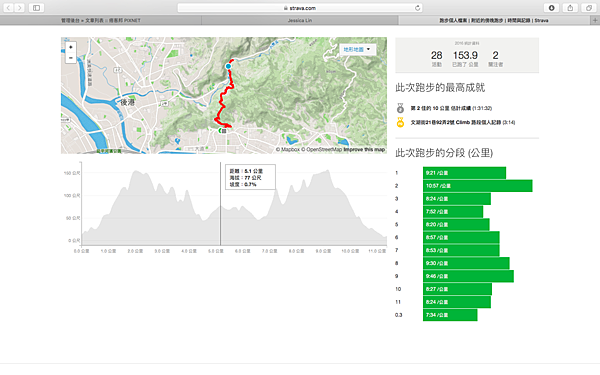Open the Safari share button
Image resolution: width=600 pixels, height=375 pixels.
[570, 8]
